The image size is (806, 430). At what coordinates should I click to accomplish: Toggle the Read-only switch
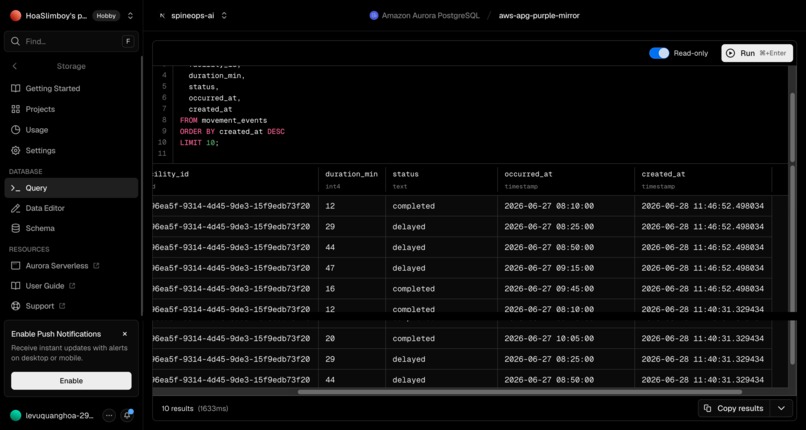(659, 53)
